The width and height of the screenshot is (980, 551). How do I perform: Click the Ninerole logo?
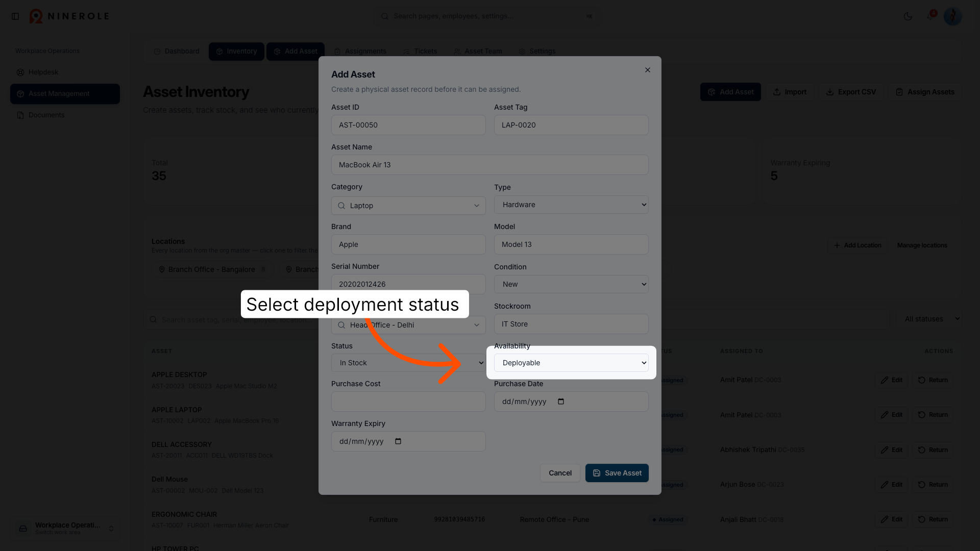pyautogui.click(x=69, y=16)
